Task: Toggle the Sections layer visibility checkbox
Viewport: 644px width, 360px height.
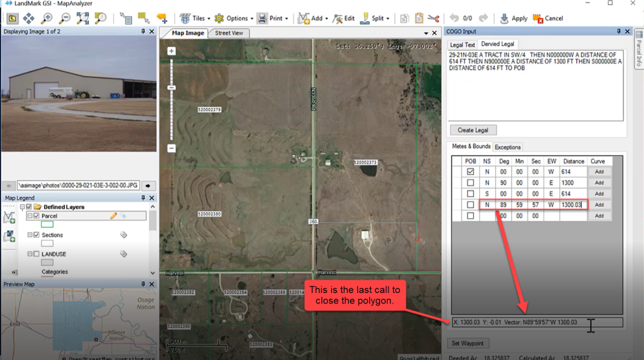Action: tap(37, 235)
